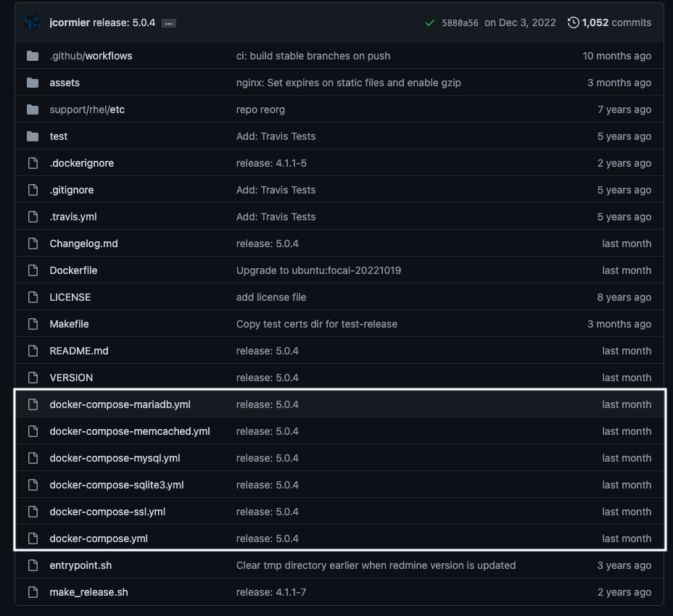
Task: Click the docker-compose.yml file icon
Action: [33, 538]
